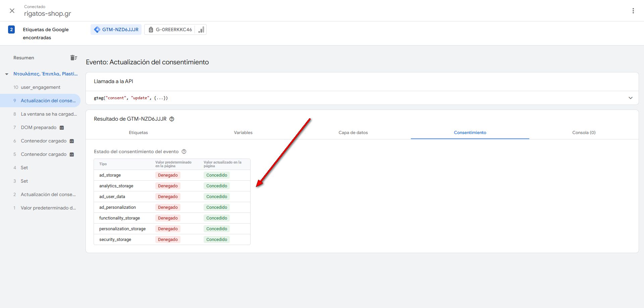The width and height of the screenshot is (644, 308).
Task: Select event 8 La ventana se ha cargado
Action: pos(40,114)
